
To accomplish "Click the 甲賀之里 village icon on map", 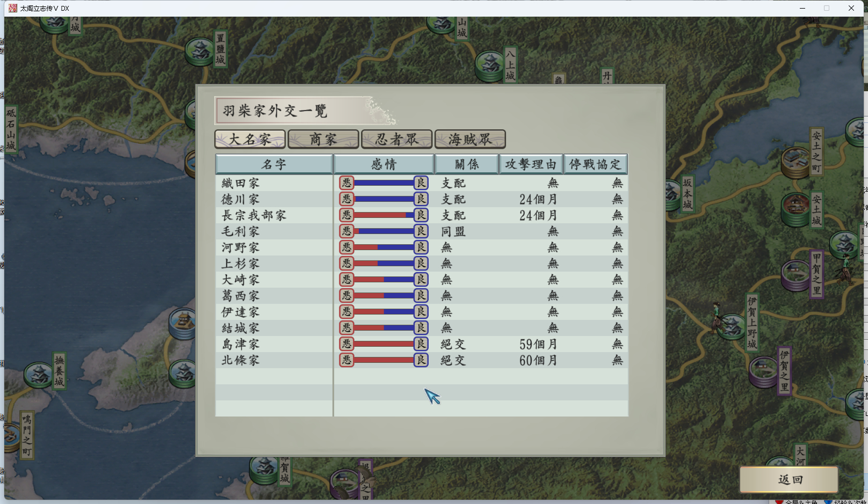I will 795,275.
